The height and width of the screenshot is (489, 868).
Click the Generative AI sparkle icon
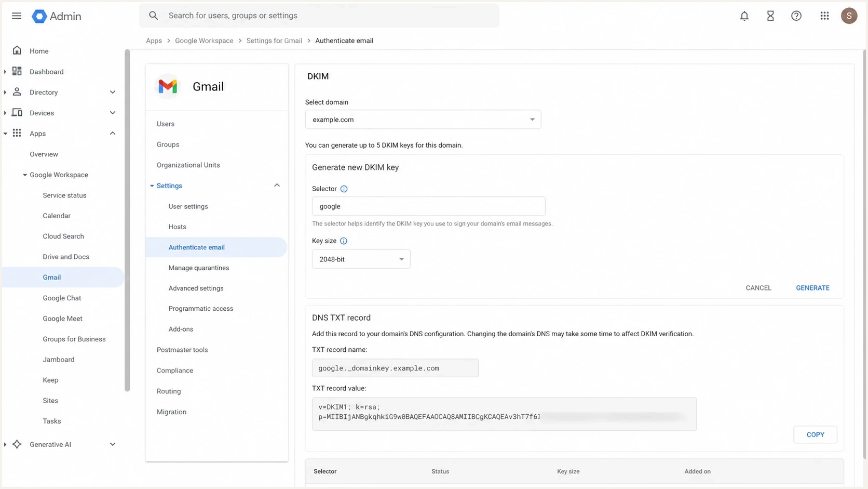17,444
